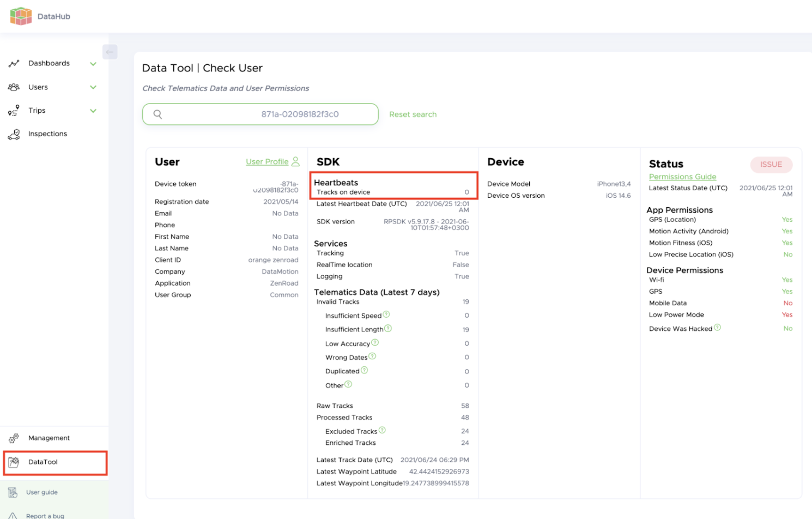Click Invalid Tracks count 19
Screen dimensions: 812x519
coord(466,302)
